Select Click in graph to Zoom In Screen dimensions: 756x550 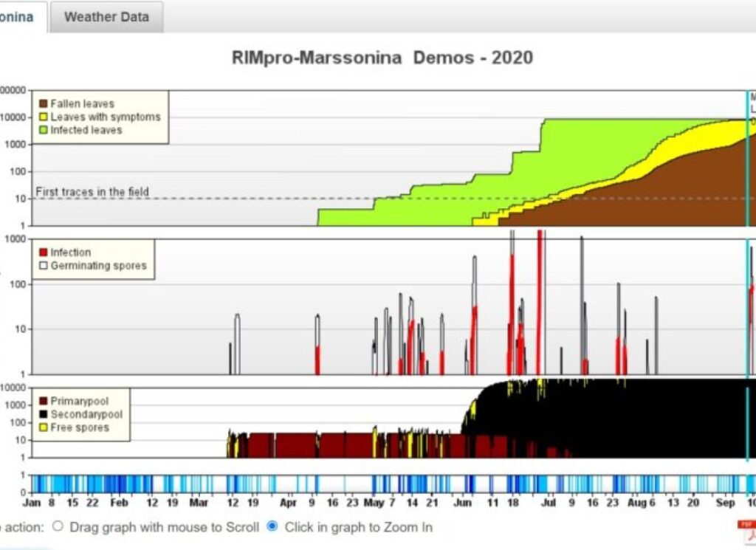coord(272,526)
